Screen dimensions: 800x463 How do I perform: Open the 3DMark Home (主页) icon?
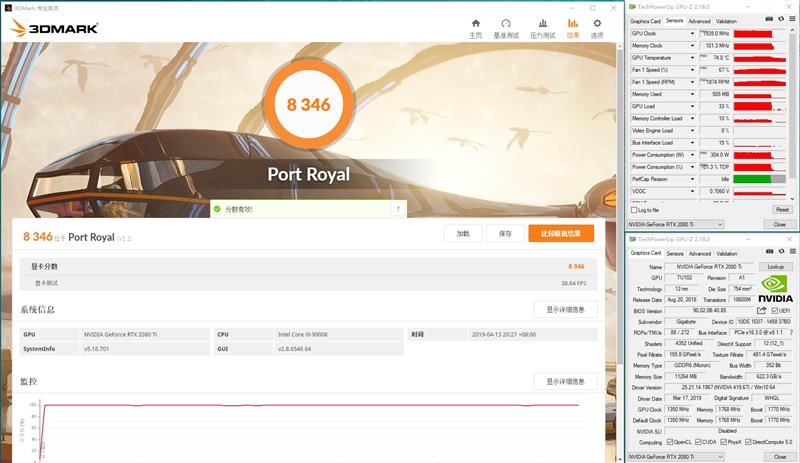point(476,23)
